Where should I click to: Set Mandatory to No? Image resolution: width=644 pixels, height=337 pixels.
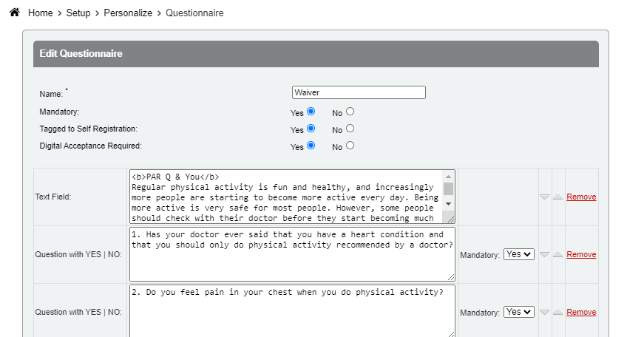coord(350,112)
